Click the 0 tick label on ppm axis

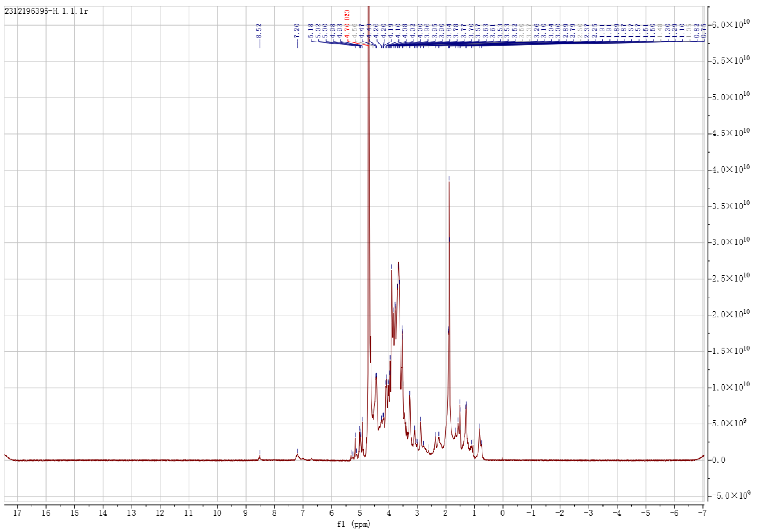[503, 513]
